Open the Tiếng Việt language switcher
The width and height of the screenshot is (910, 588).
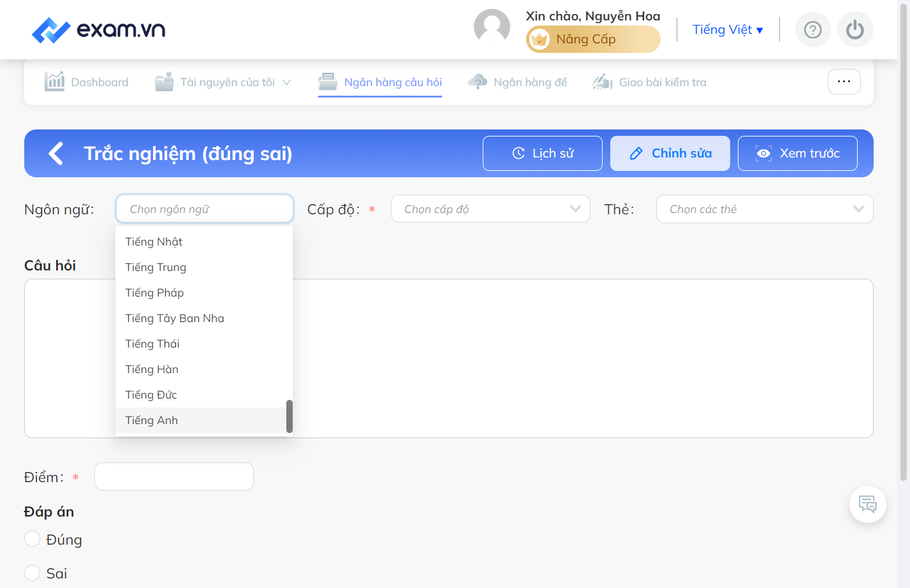coord(728,29)
